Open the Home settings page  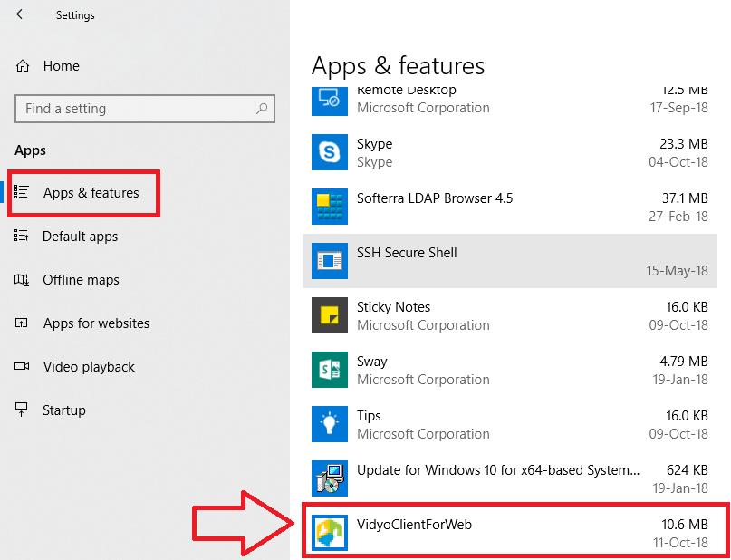(x=61, y=66)
